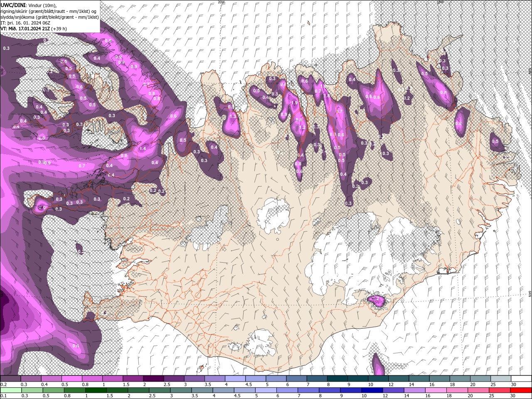Select the pale green rain swatch between 0.1 and 0.3

(x=11, y=390)
